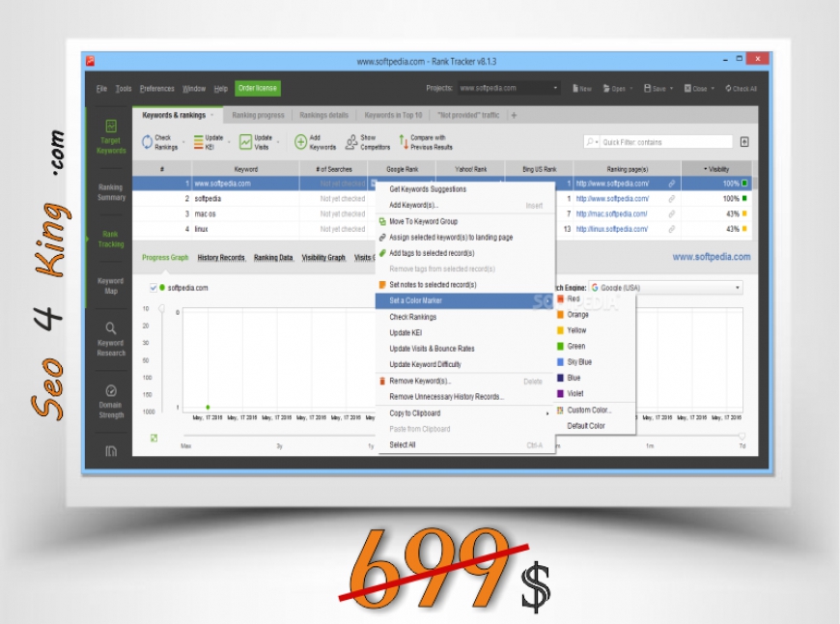
Task: Open the History Records link
Action: click(221, 258)
